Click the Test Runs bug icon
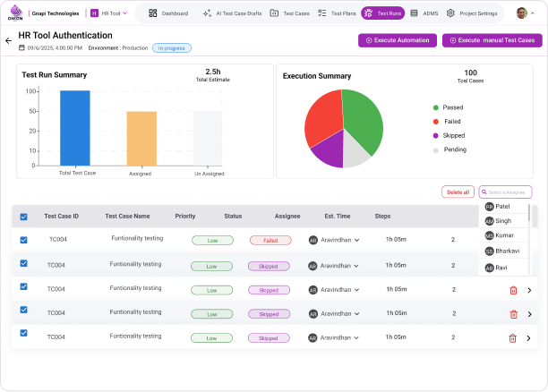This screenshot has width=548, height=392. [368, 13]
